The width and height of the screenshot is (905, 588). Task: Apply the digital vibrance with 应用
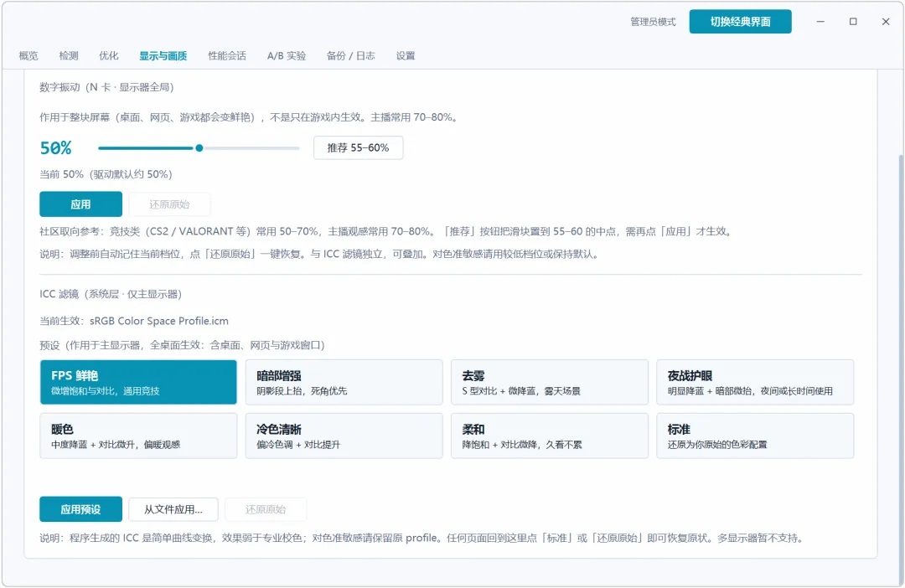click(80, 204)
